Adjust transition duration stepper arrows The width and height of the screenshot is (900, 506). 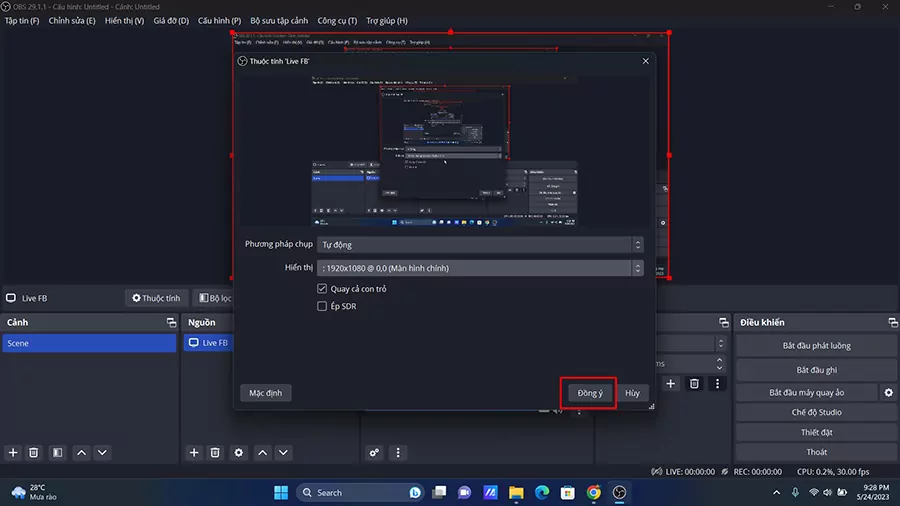coord(719,363)
